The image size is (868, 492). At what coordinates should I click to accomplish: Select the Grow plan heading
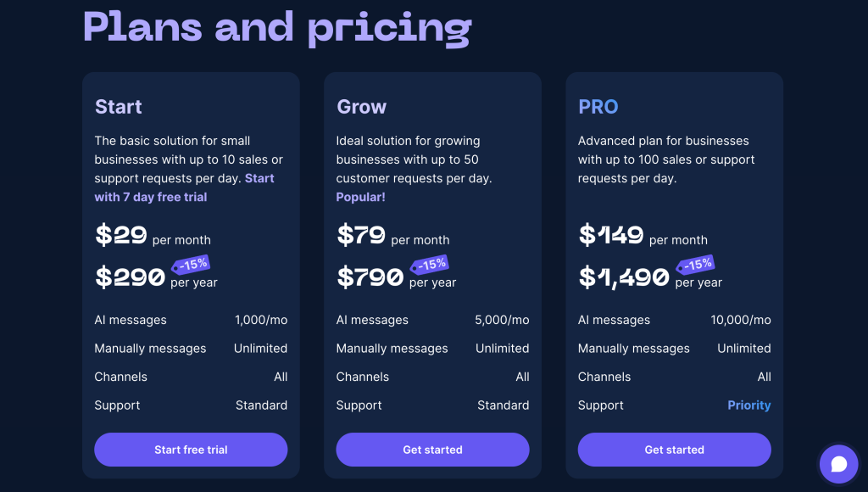pyautogui.click(x=361, y=107)
